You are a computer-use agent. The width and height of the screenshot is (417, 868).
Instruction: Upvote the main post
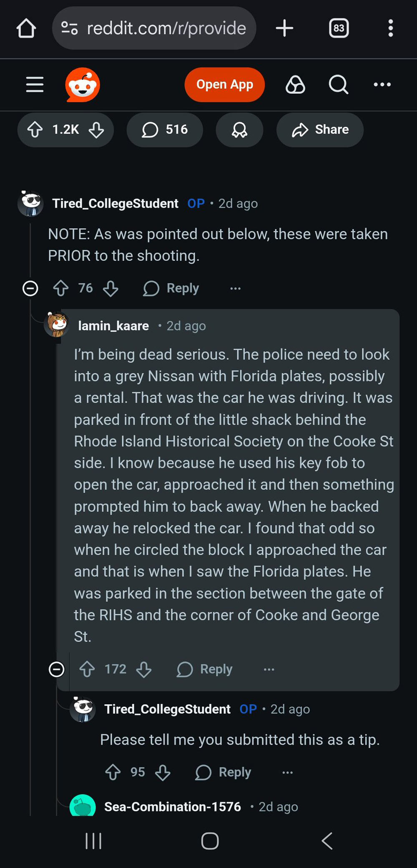pyautogui.click(x=35, y=130)
